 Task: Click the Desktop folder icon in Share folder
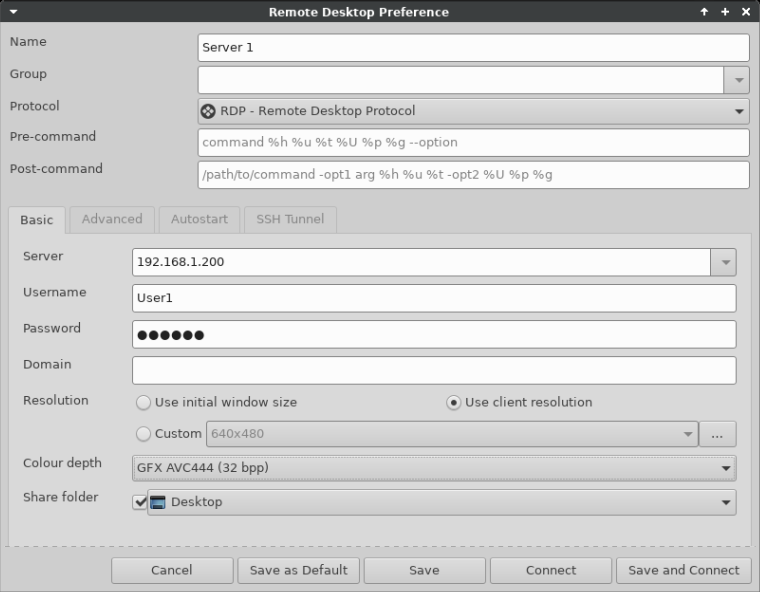click(x=158, y=502)
